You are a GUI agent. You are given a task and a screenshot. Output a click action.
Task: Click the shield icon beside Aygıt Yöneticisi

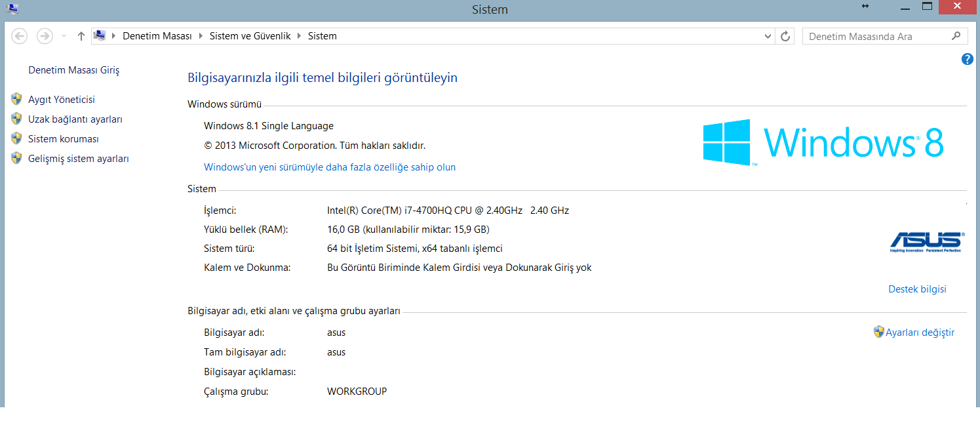pos(17,99)
